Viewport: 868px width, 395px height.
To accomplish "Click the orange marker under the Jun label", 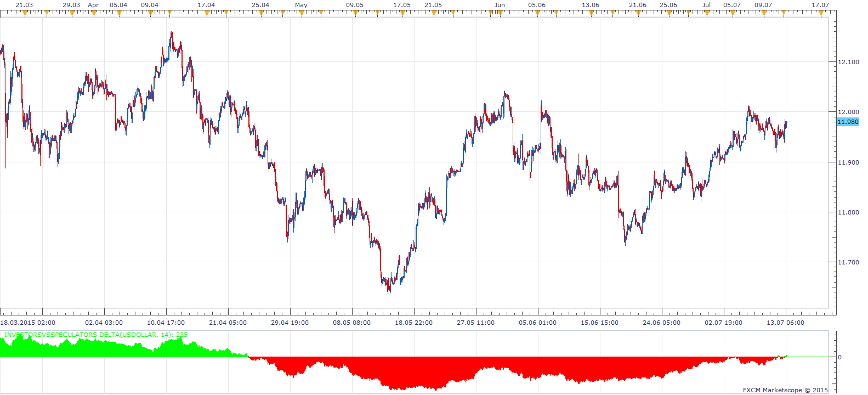I will 500,14.
